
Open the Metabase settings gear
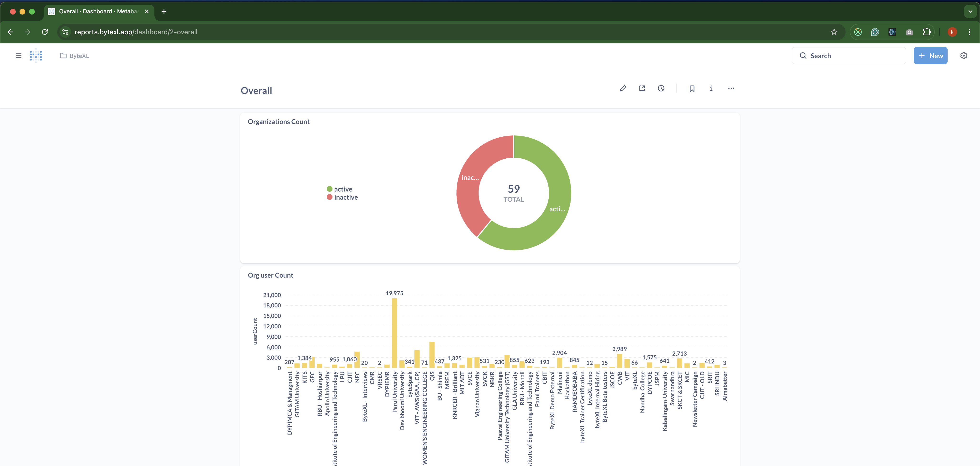point(964,56)
